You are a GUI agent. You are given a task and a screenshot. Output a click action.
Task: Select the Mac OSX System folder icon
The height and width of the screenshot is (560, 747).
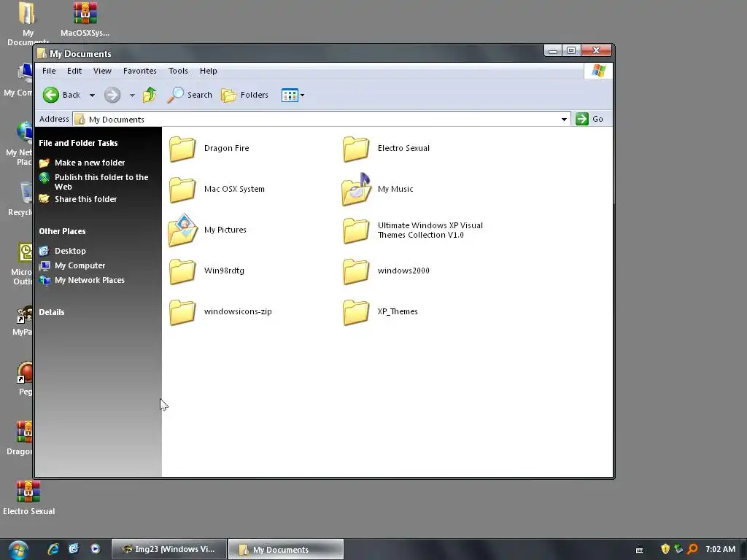click(182, 190)
